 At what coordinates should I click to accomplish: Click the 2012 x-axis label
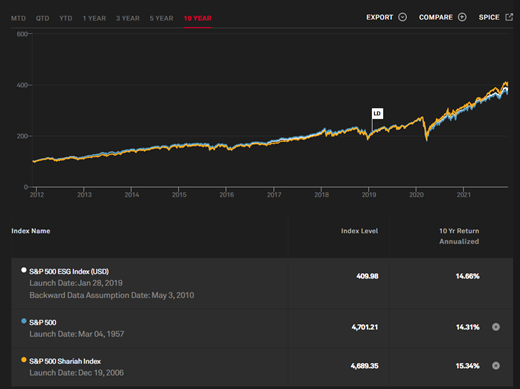click(37, 195)
